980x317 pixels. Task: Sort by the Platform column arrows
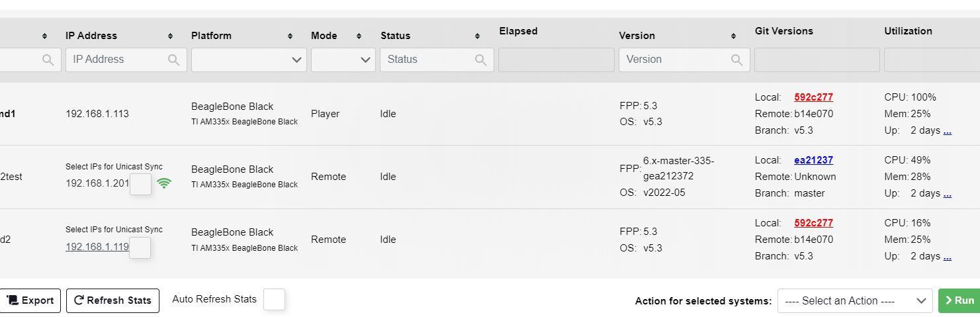pos(290,36)
